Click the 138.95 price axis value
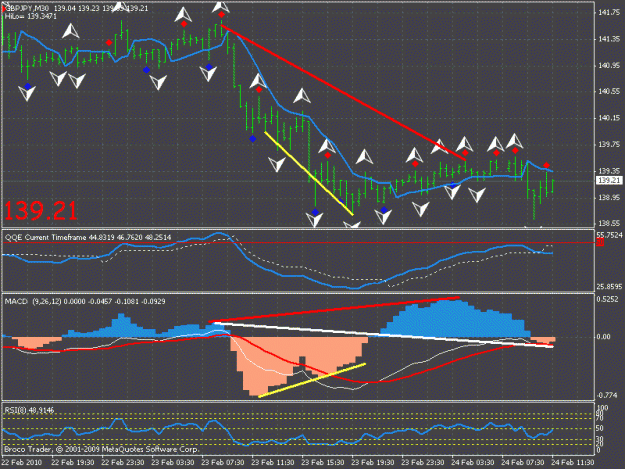Image resolution: width=625 pixels, height=469 pixels. 609,197
